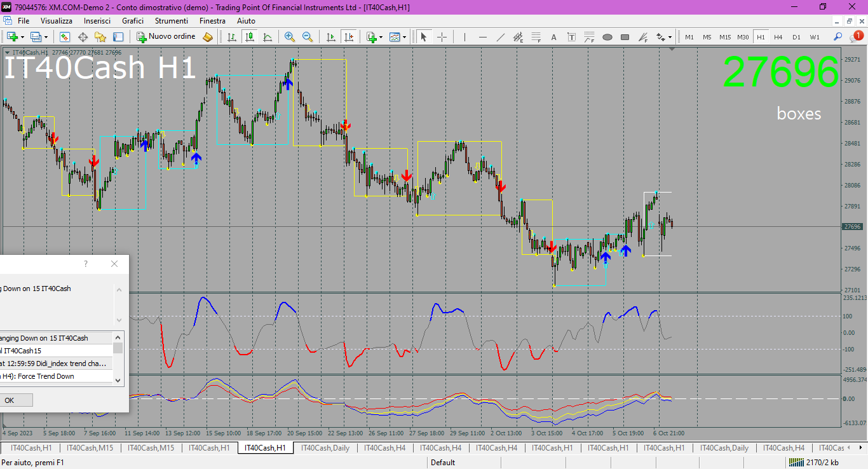Select the ellipse drawing tool
The height and width of the screenshot is (469, 868).
607,37
